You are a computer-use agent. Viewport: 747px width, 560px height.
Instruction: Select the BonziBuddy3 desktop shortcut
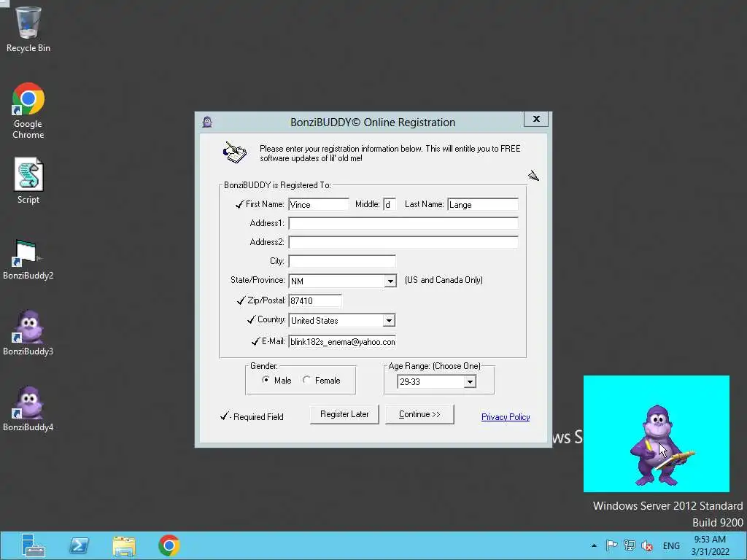click(28, 332)
